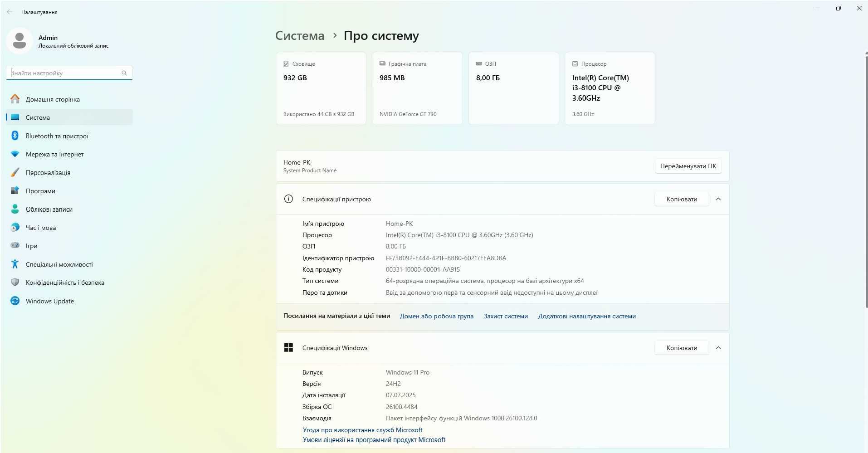Image resolution: width=868 pixels, height=453 pixels.
Task: Select Home-PK device name value
Action: [x=399, y=224]
